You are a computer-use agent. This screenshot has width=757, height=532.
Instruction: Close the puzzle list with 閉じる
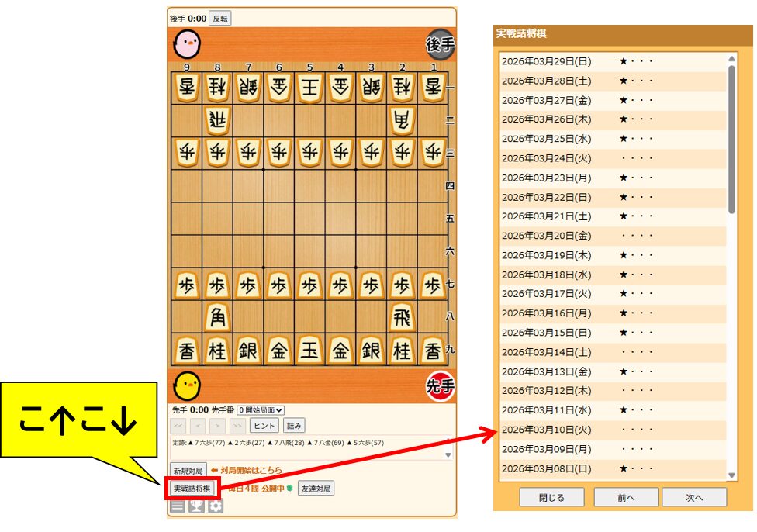551,498
